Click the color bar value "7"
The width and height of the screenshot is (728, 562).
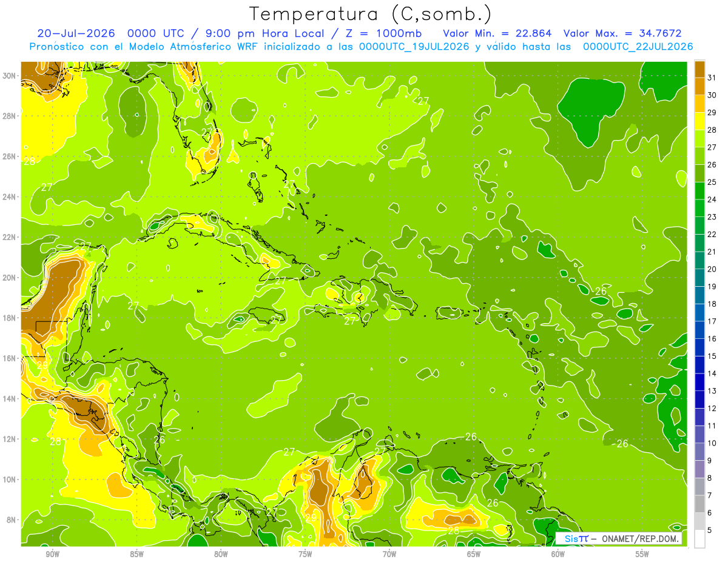tap(710, 496)
